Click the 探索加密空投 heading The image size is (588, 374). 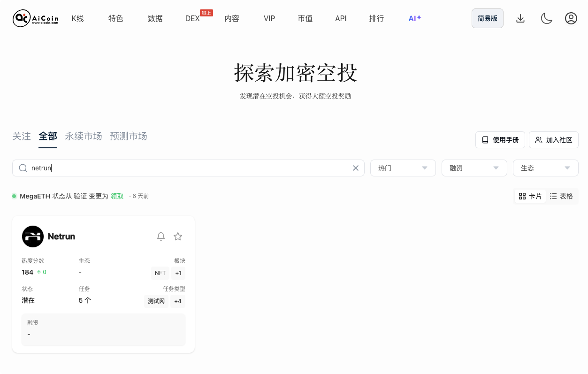click(x=296, y=73)
